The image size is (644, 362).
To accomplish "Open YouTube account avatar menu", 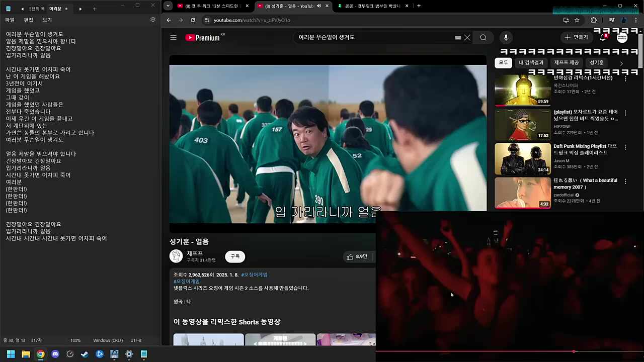I will 622,38.
